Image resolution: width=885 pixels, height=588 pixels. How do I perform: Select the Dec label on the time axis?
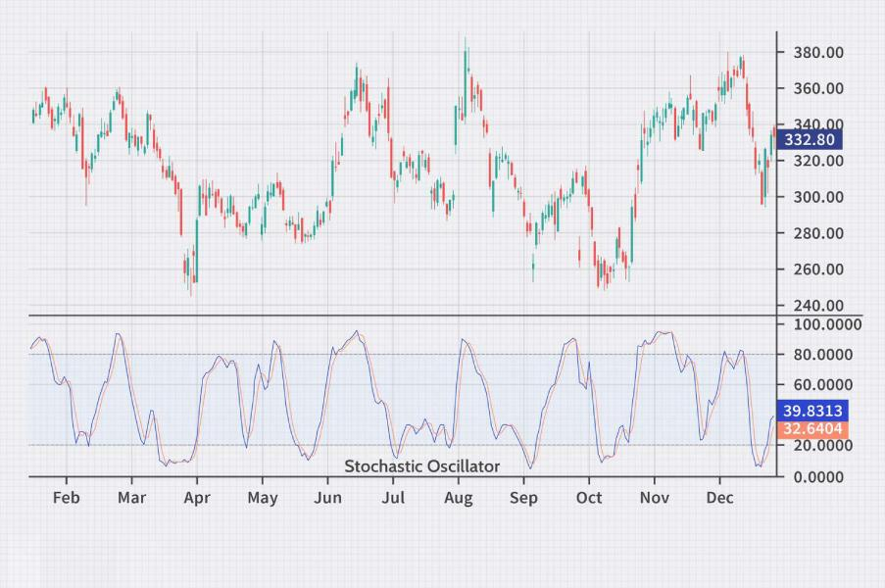(x=720, y=498)
